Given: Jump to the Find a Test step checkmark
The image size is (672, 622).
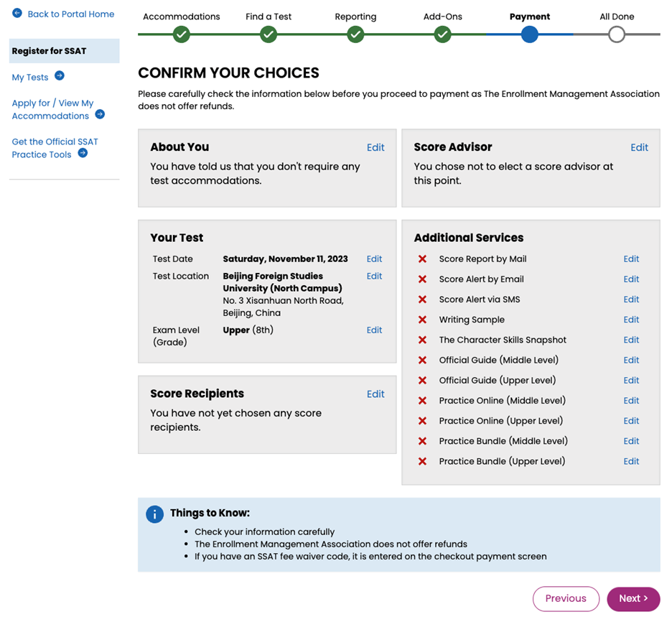Looking at the screenshot, I should pyautogui.click(x=269, y=34).
